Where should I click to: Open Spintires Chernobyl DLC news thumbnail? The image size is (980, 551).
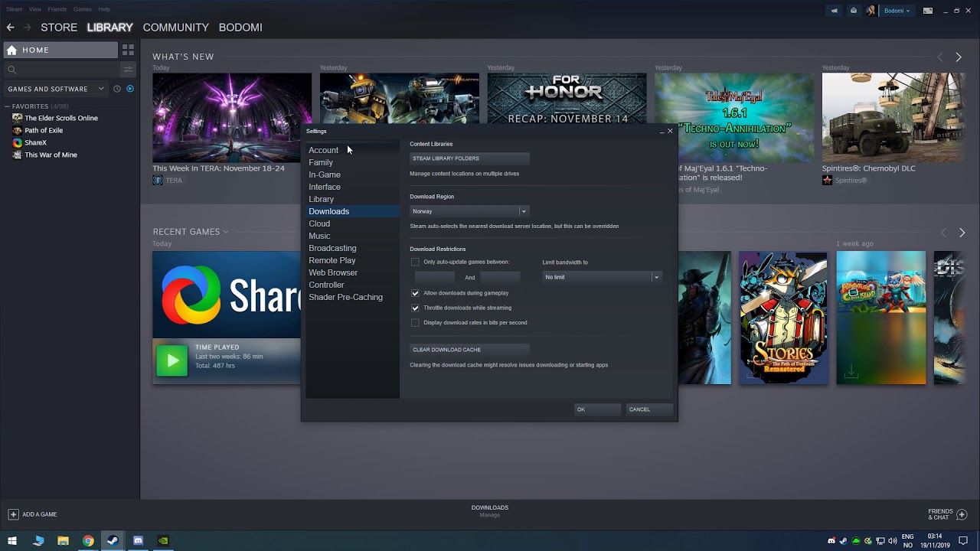893,117
